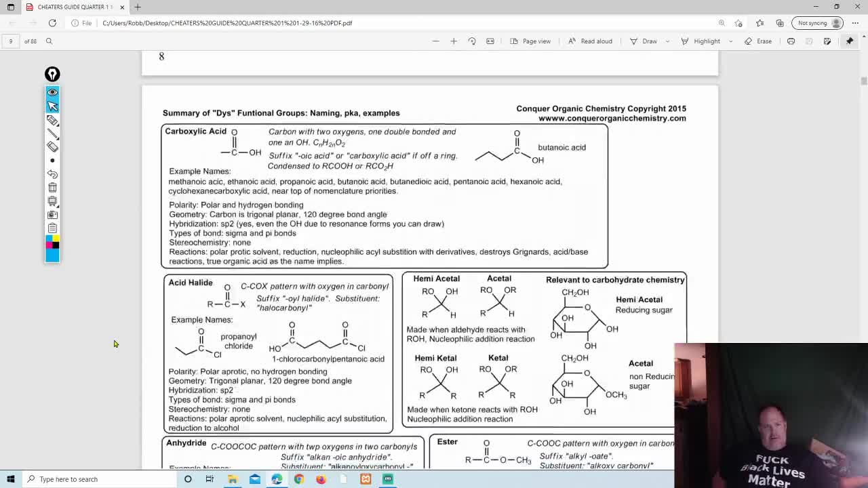The height and width of the screenshot is (488, 868).
Task: Open File Explorer from the taskbar
Action: tap(233, 479)
